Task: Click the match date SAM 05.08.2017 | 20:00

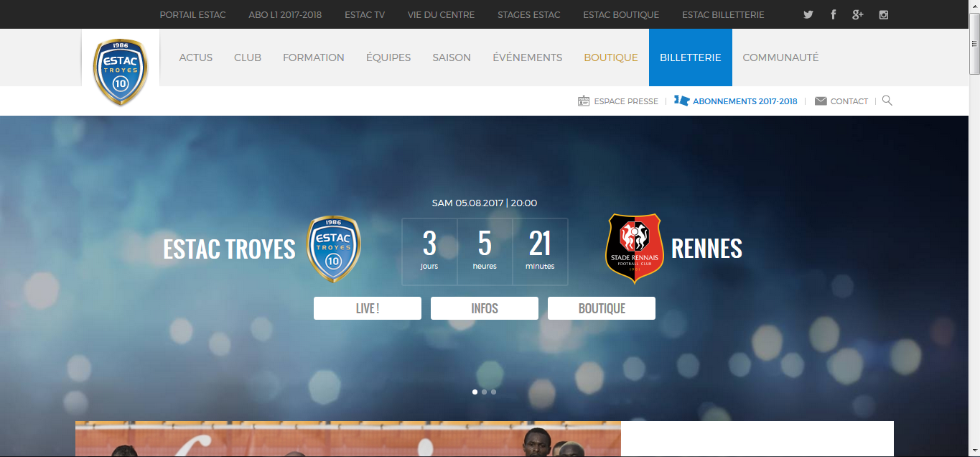Action: point(485,203)
